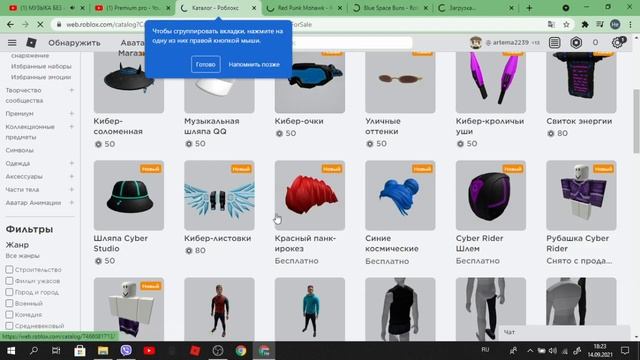Check the Военный genre filter

tap(9, 303)
